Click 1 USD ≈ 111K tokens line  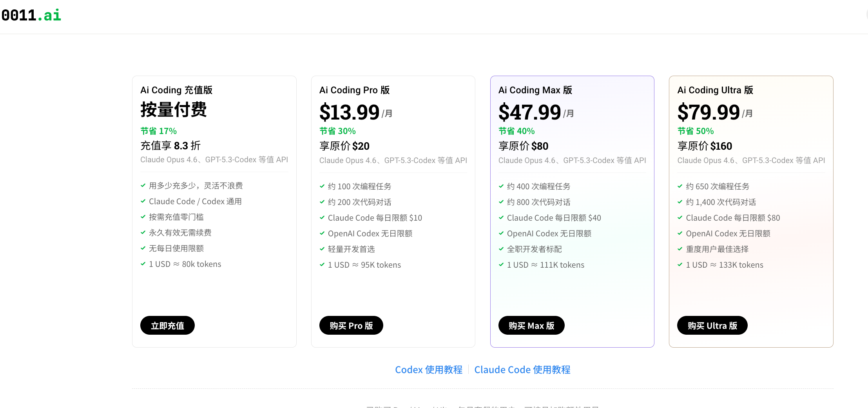(545, 265)
